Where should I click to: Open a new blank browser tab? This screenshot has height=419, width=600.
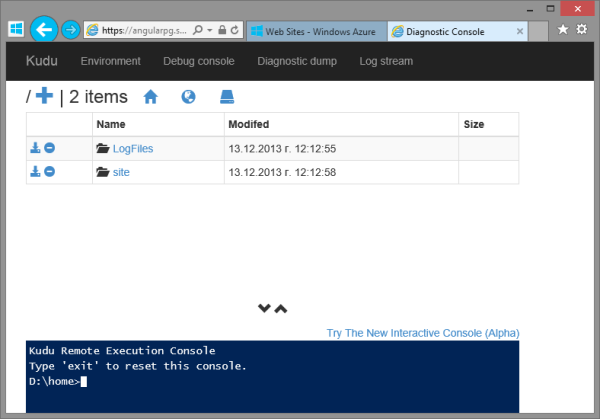[x=538, y=31]
